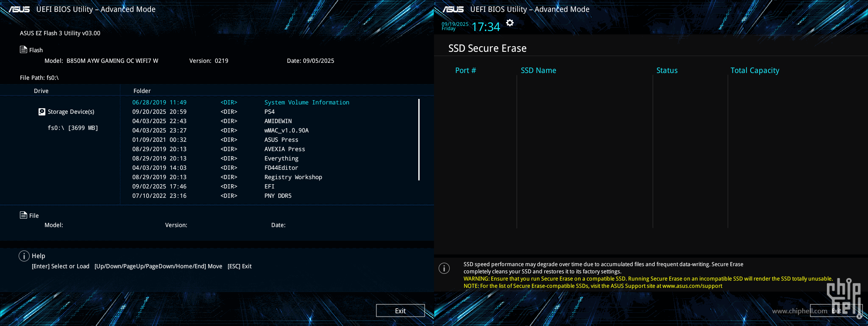Click the File document icon

[x=23, y=215]
